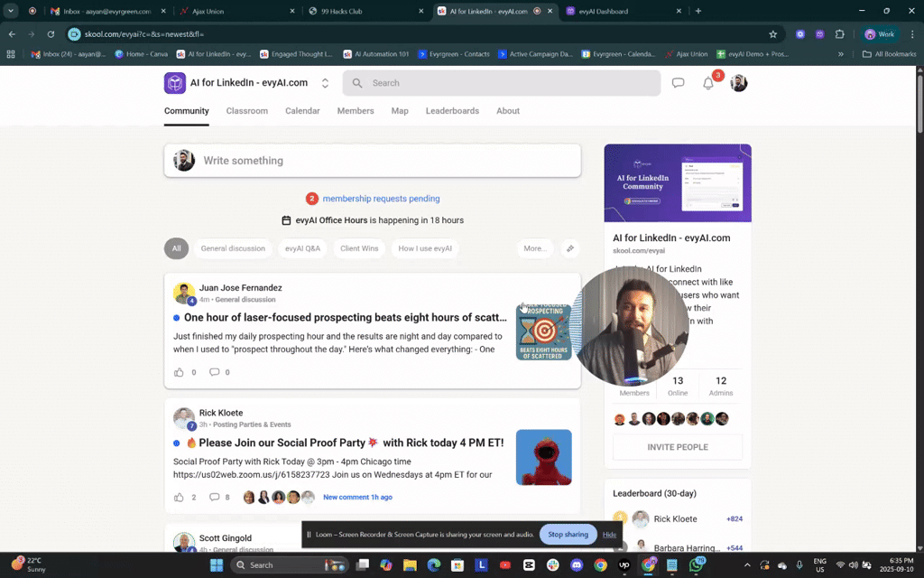Screen dimensions: 924x578
Task: Open profile avatar menu in header
Action: 738,83
